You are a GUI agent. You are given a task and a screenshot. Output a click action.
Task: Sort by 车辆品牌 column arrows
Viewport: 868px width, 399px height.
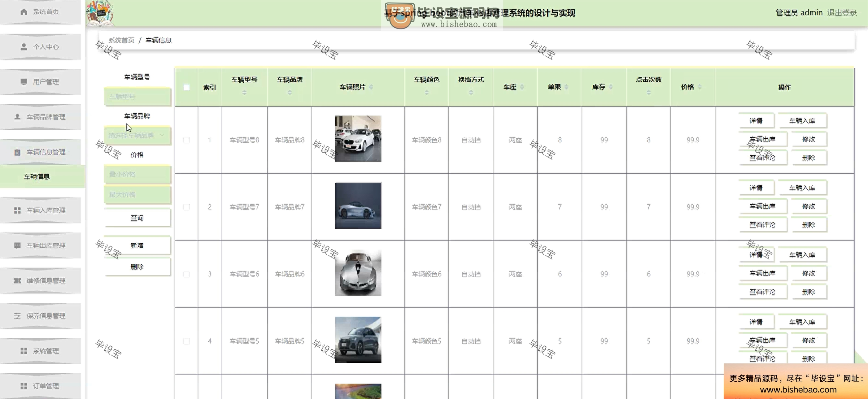point(290,92)
